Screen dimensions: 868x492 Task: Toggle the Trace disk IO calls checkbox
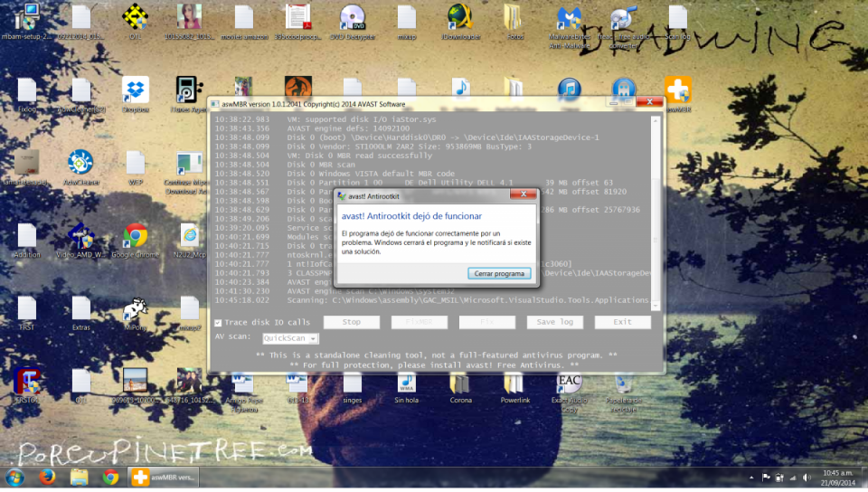[x=218, y=323]
